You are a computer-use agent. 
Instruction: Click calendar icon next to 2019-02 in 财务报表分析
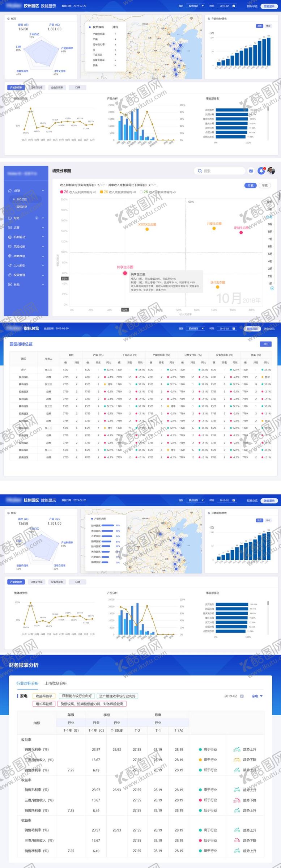pos(242,696)
